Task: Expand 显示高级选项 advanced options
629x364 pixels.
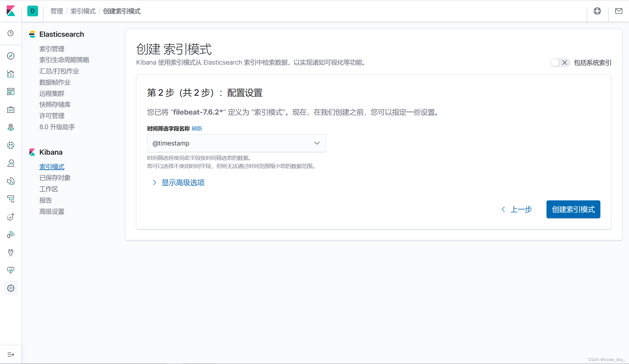Action: 182,183
